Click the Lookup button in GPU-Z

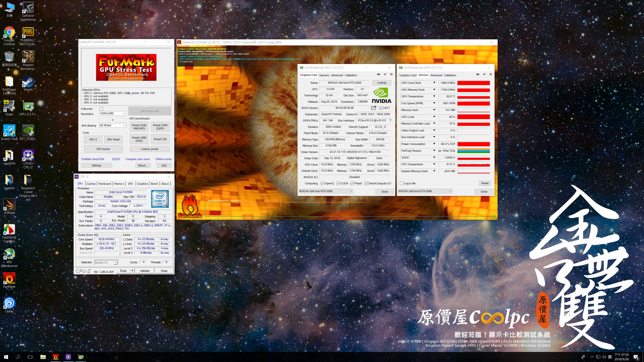382,83
